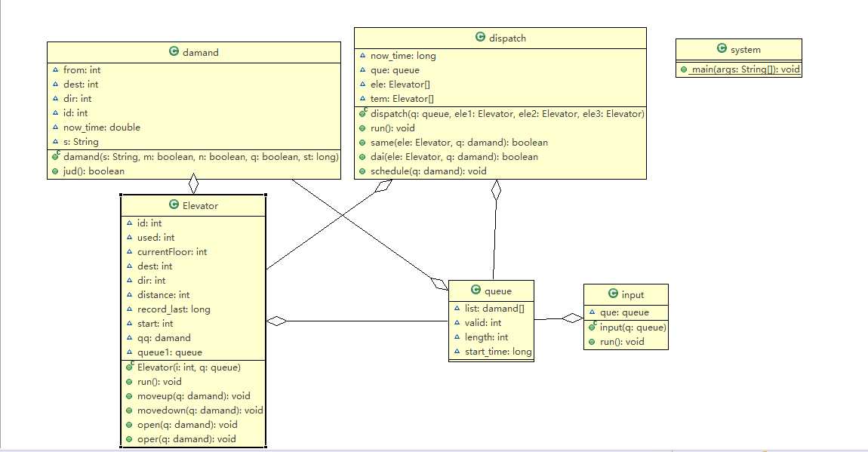Click the class icon beside damand title
Image resolution: width=868 pixels, height=452 pixels.
point(174,51)
